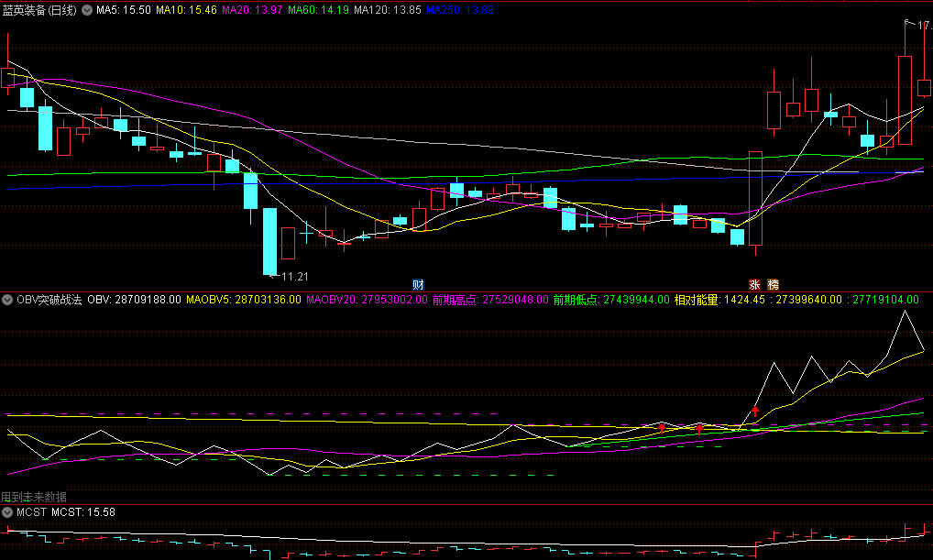Click the 前期高点 value label
The height and width of the screenshot is (560, 933).
pyautogui.click(x=490, y=300)
